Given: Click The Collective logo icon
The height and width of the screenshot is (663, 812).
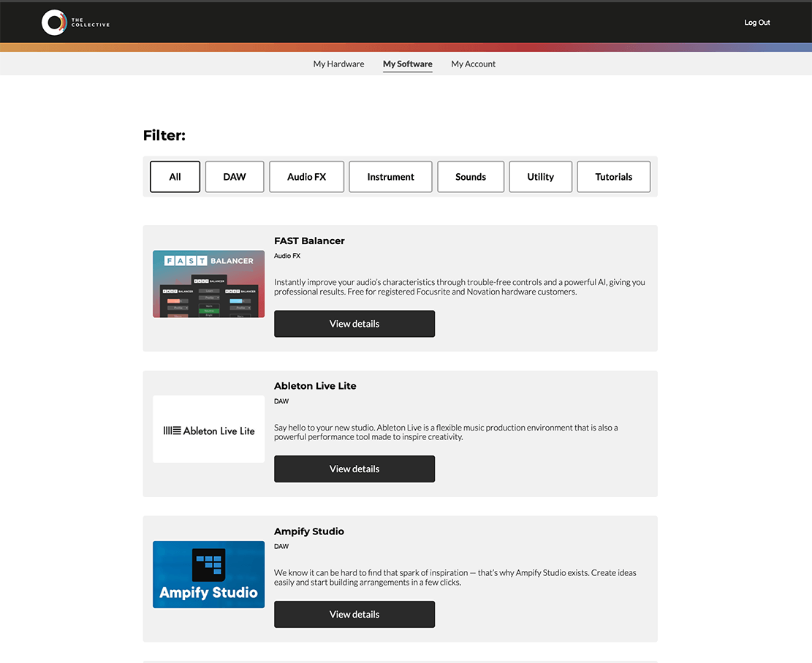Looking at the screenshot, I should point(54,23).
